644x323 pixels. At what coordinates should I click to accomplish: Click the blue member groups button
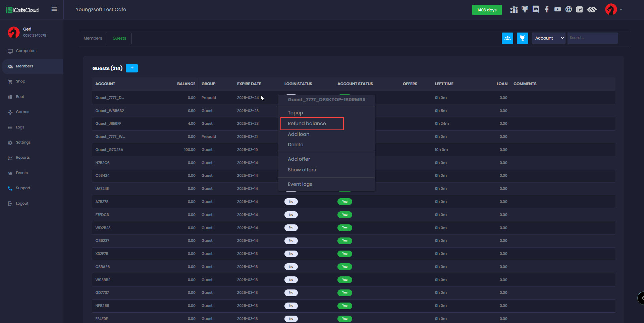click(507, 38)
